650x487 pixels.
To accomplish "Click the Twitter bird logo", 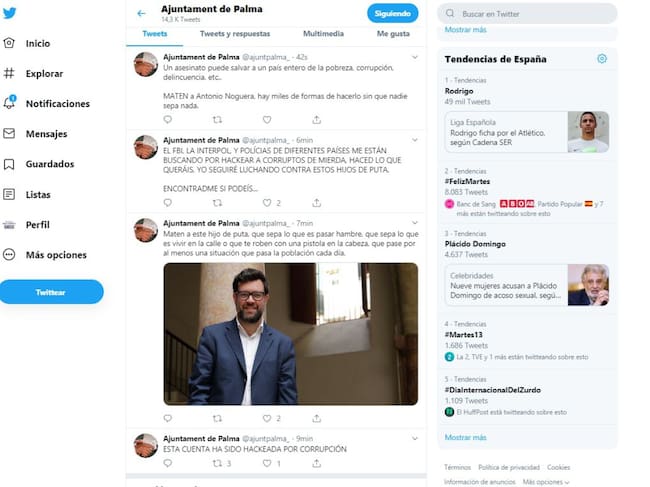I will point(9,12).
